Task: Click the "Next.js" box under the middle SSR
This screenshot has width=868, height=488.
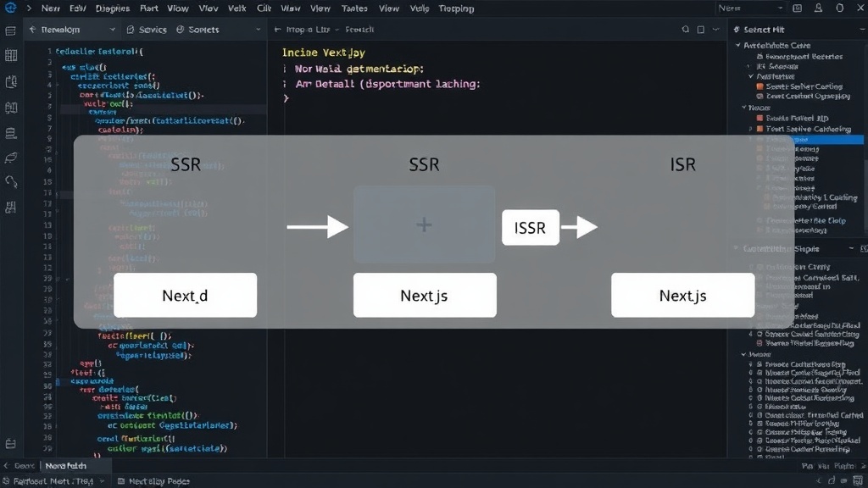Action: (425, 295)
